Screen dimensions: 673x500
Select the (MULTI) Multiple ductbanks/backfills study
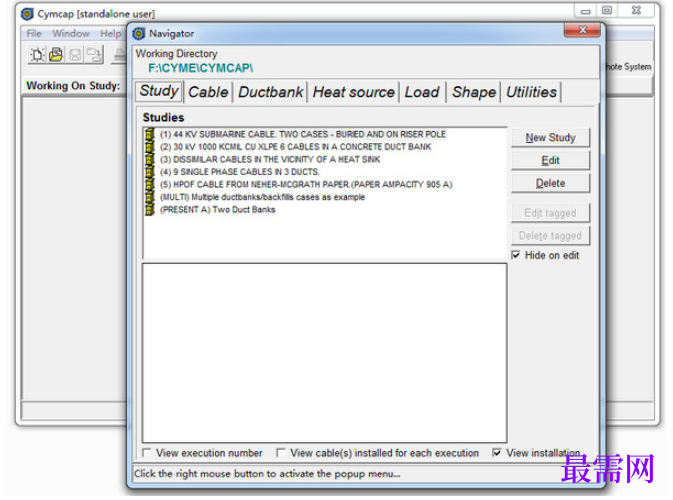pos(262,197)
